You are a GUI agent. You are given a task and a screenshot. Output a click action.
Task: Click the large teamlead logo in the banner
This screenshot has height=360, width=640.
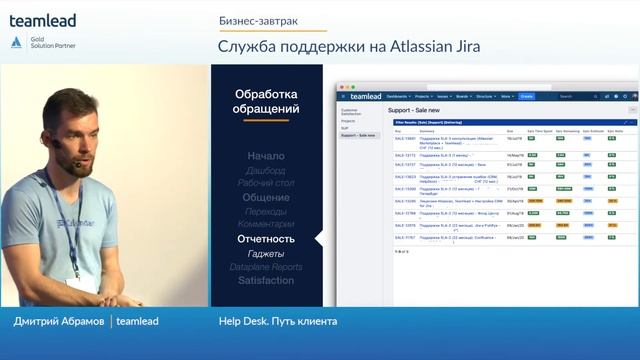tap(43, 21)
